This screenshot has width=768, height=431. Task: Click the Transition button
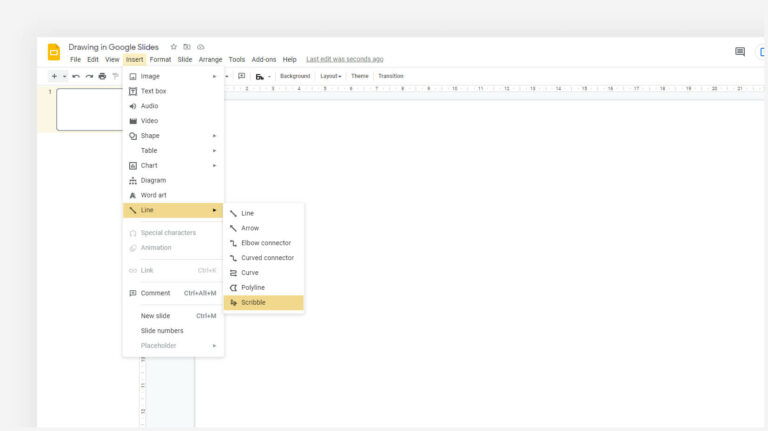click(x=391, y=76)
